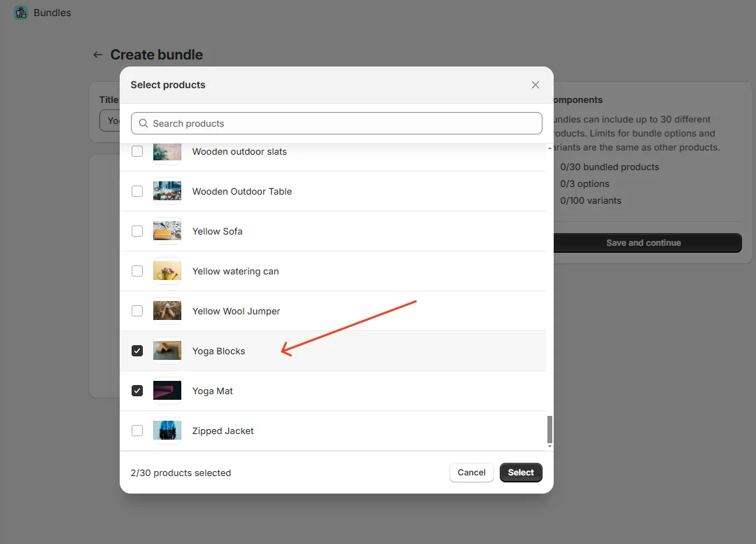
Task: Click the Cancel button
Action: tap(471, 473)
